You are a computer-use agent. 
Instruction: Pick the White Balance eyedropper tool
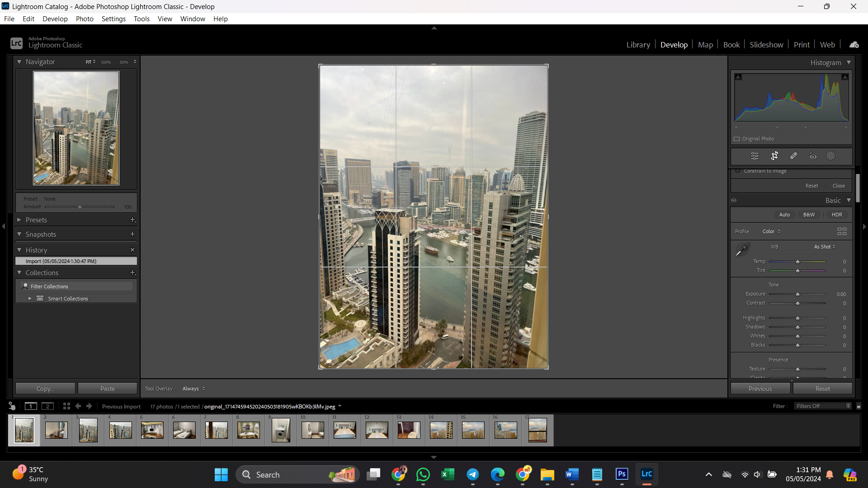click(x=742, y=249)
